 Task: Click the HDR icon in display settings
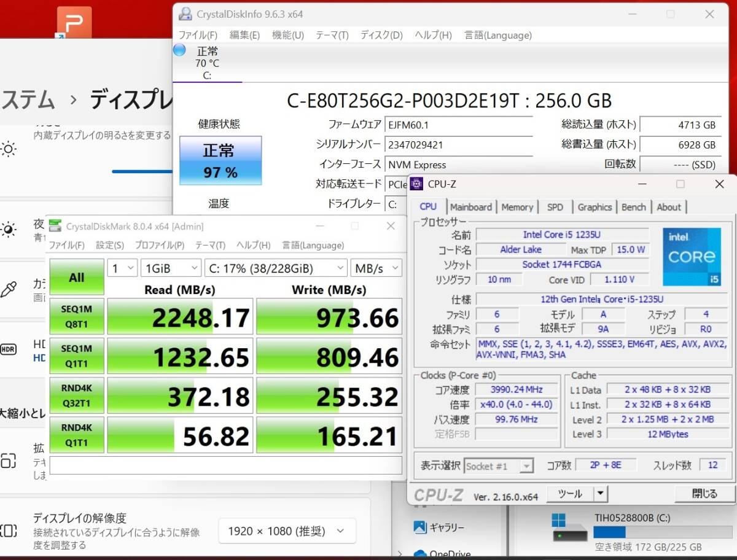[9, 349]
